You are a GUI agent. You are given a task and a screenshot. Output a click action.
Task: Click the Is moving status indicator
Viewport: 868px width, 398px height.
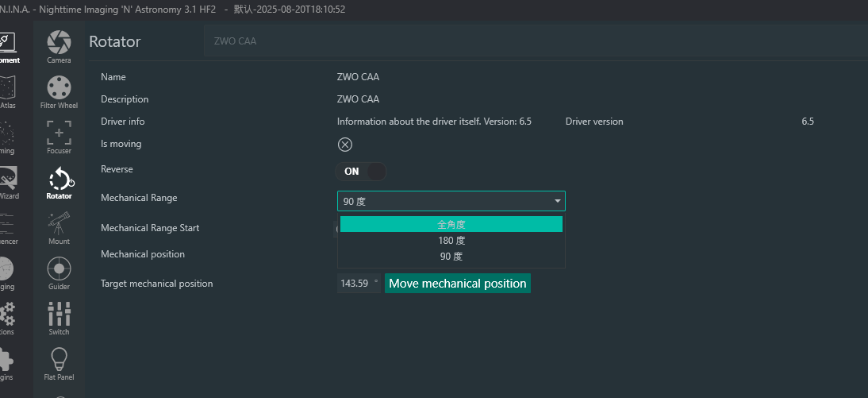(344, 145)
